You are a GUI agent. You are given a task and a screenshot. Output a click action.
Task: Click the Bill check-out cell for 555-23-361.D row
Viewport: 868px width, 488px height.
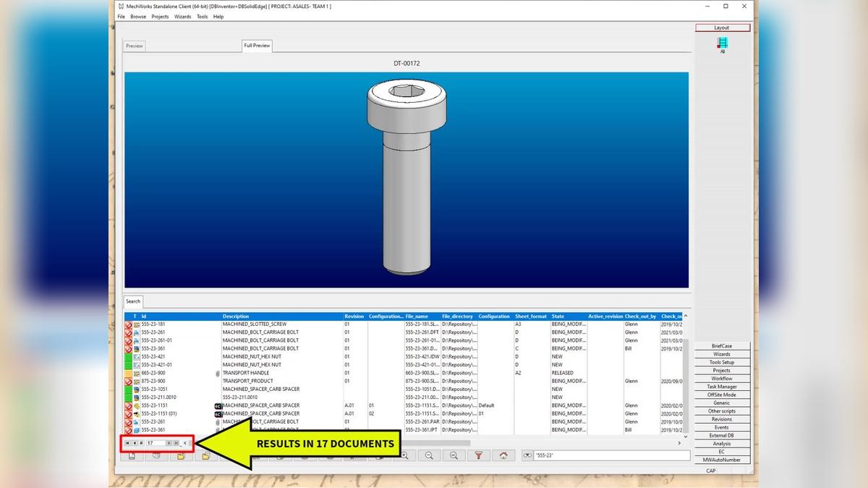coord(641,348)
